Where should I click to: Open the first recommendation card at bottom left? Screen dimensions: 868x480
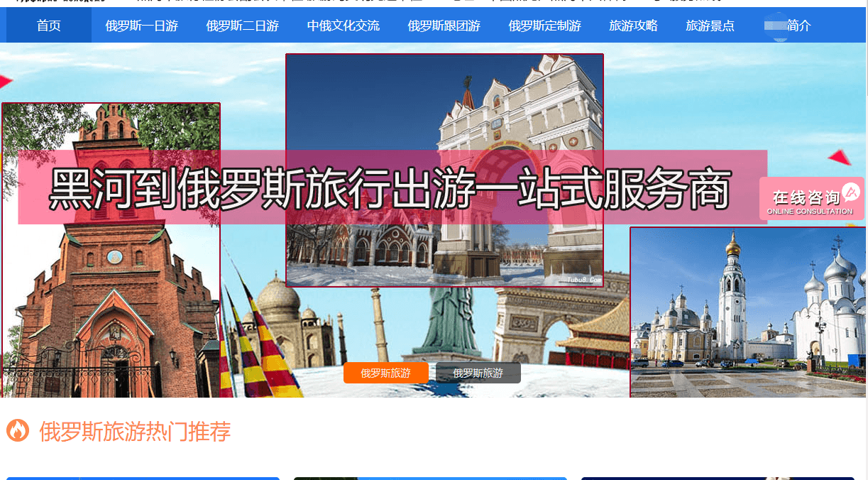tap(142, 478)
